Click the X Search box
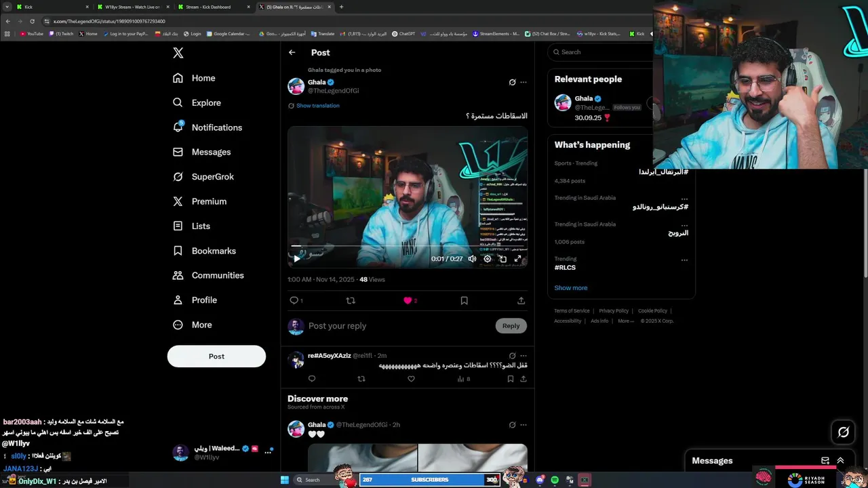This screenshot has width=868, height=488. pos(600,52)
